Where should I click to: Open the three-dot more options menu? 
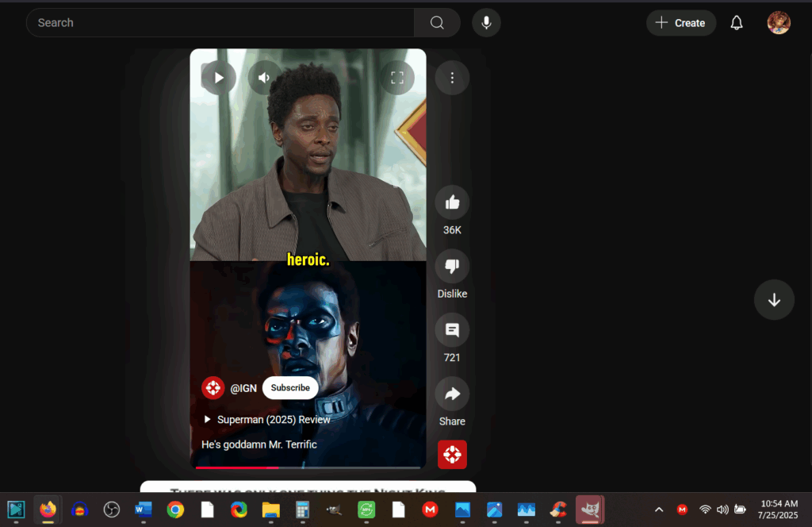(452, 78)
